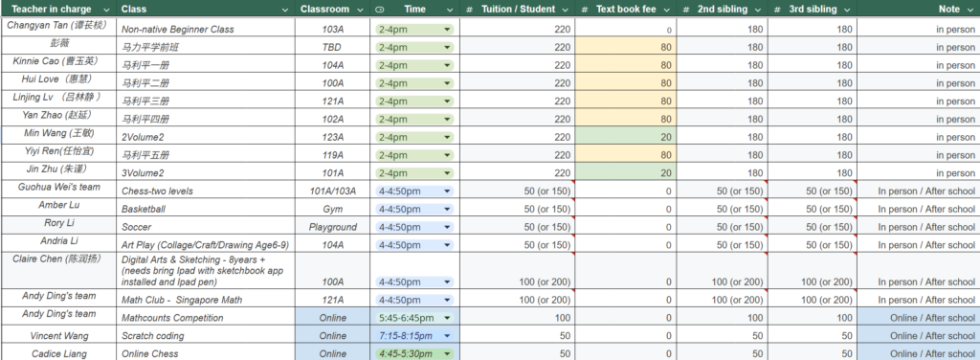Click the number type icon beside 3rd sibling
This screenshot has width=980, height=360.
777,10
